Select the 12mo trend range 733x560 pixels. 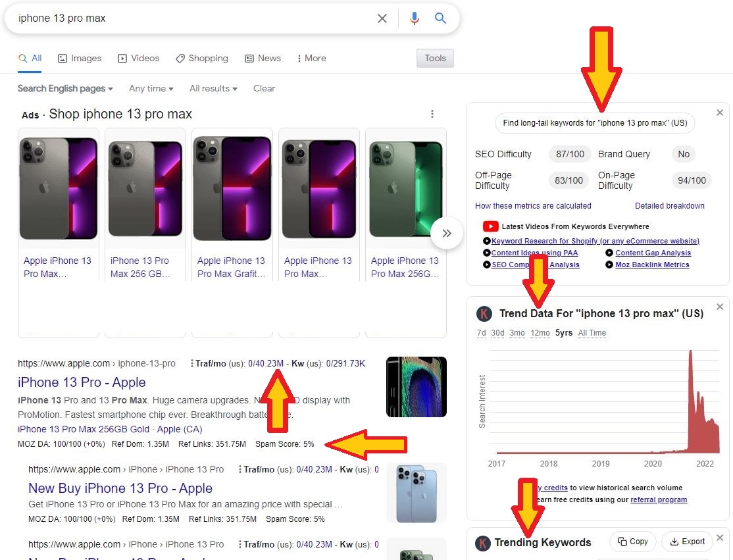point(540,333)
